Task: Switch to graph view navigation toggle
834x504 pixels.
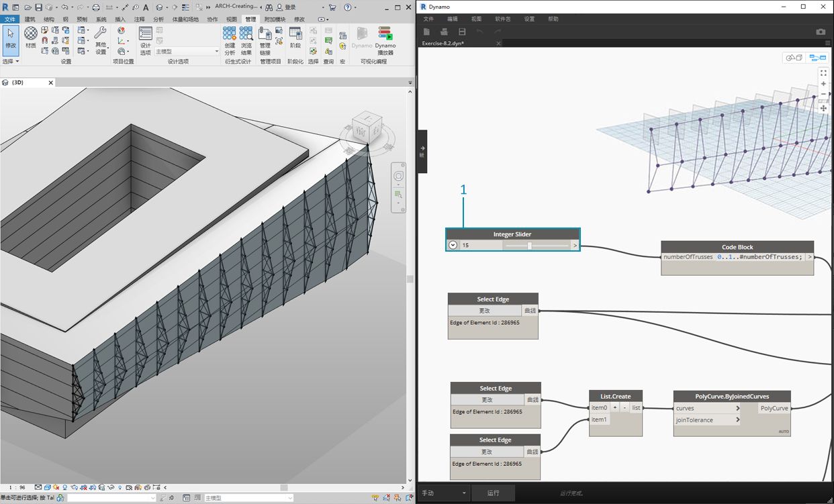Action: click(x=817, y=58)
